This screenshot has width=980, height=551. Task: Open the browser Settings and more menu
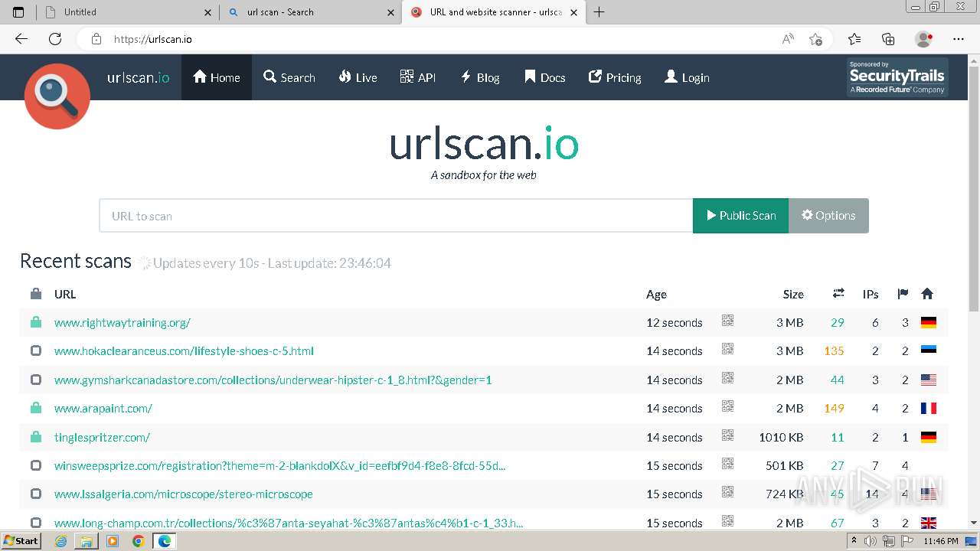click(x=959, y=39)
